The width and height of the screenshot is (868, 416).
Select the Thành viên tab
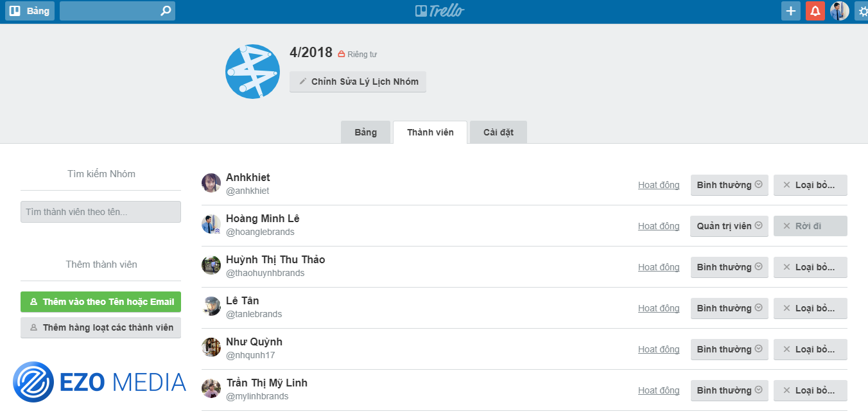point(430,132)
